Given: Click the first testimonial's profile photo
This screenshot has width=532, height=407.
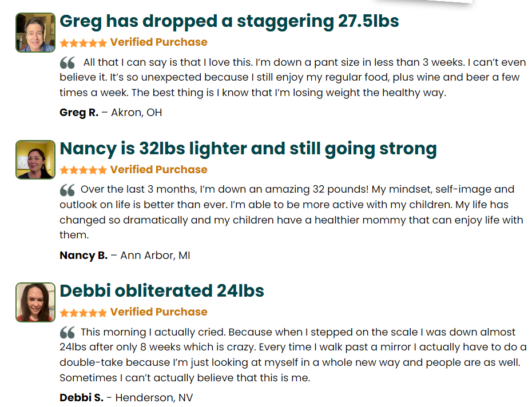Looking at the screenshot, I should 35,33.
